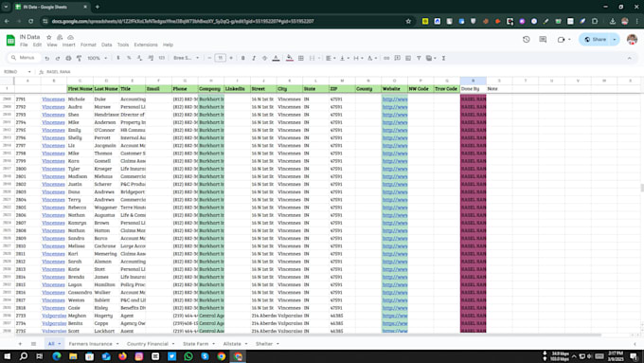Increase decimal places icon
This screenshot has height=363, width=644.
point(151,58)
